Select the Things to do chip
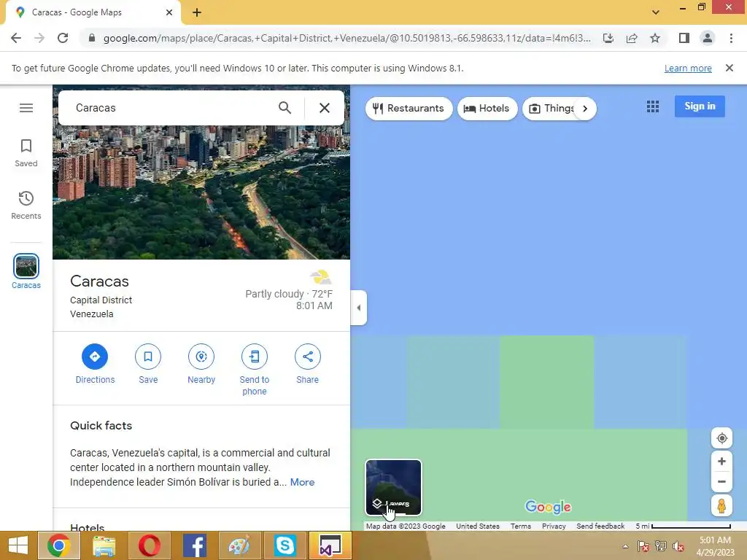The width and height of the screenshot is (747, 560). (x=551, y=109)
